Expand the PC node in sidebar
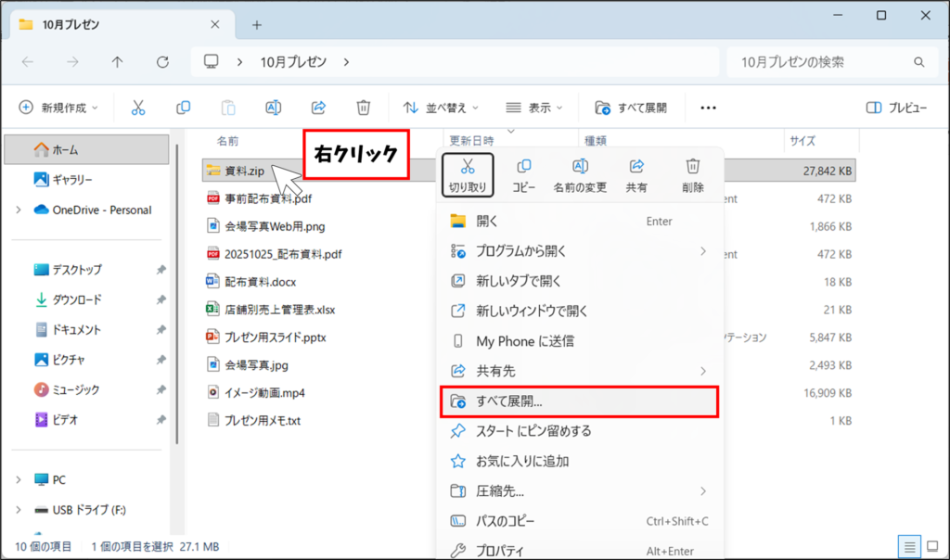The width and height of the screenshot is (950, 560). click(x=19, y=479)
